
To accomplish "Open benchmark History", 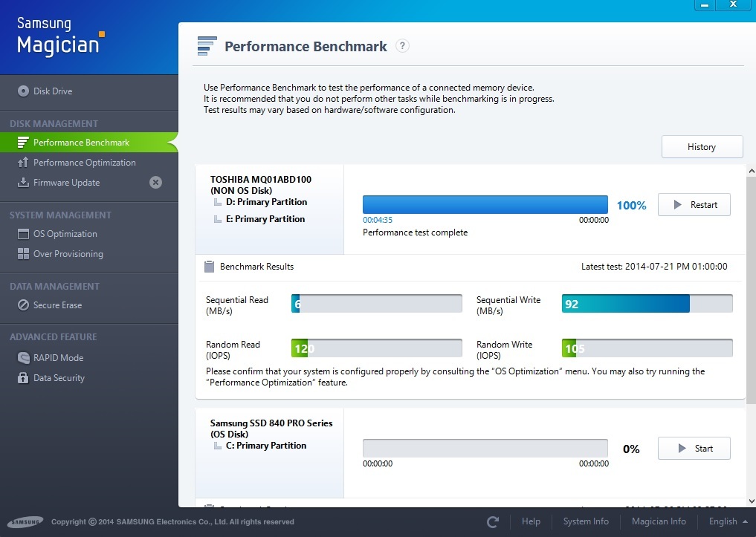I will tap(702, 147).
